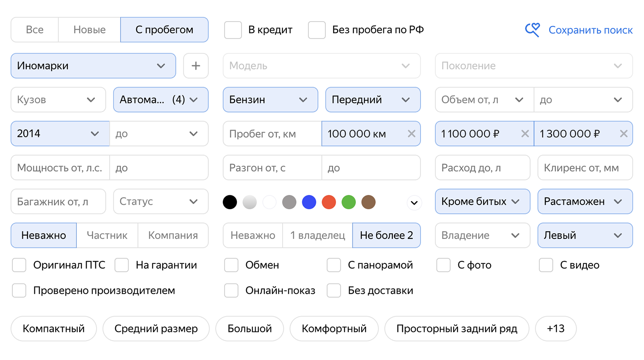
Task: Clear the 1 100 000 ₽ minimum price
Action: point(525,134)
